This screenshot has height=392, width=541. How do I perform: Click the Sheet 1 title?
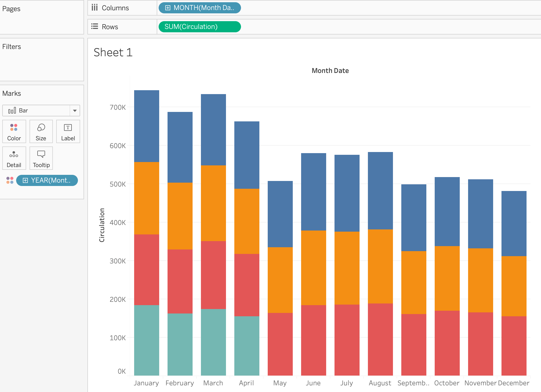click(x=113, y=52)
